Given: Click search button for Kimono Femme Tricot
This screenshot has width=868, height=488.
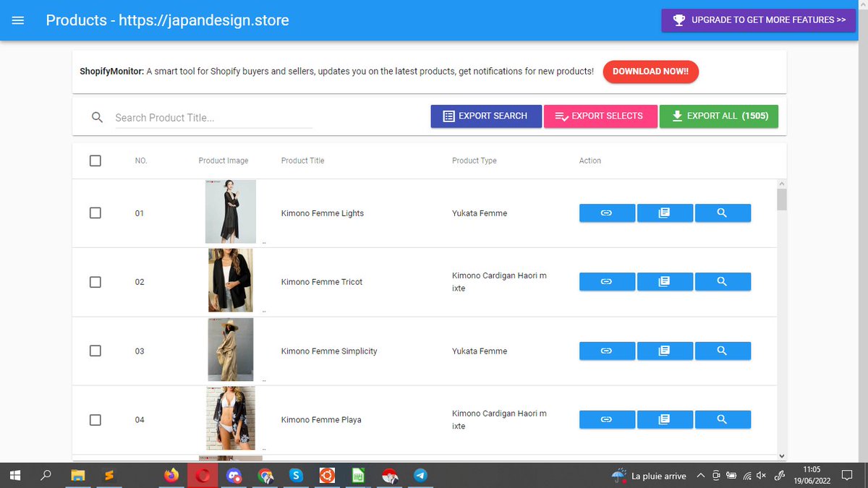Looking at the screenshot, I should (723, 281).
